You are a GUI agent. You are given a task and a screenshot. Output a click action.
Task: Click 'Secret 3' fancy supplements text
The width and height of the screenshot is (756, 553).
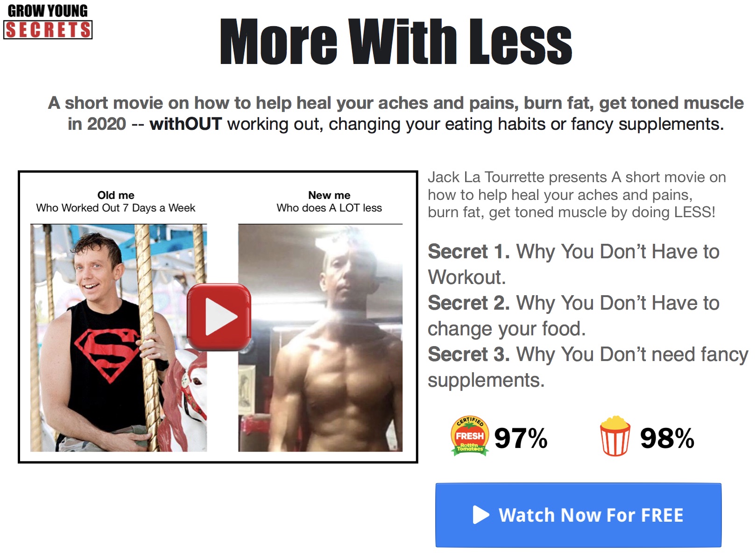coord(588,367)
